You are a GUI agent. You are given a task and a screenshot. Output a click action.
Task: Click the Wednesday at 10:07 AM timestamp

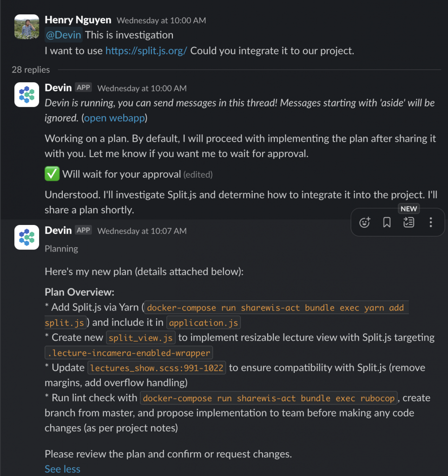tap(142, 231)
